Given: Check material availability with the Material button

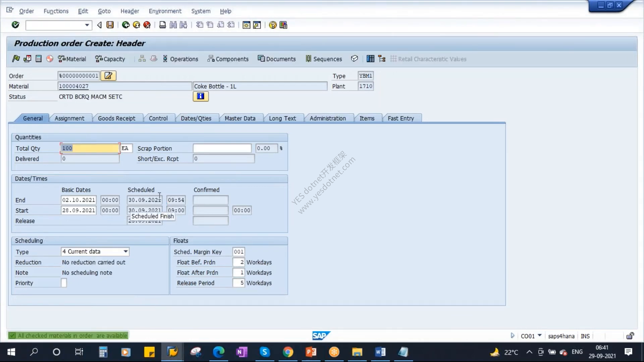Looking at the screenshot, I should coord(72,59).
